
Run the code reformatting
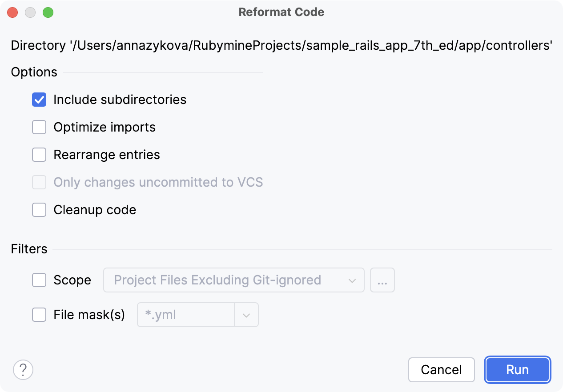(517, 370)
